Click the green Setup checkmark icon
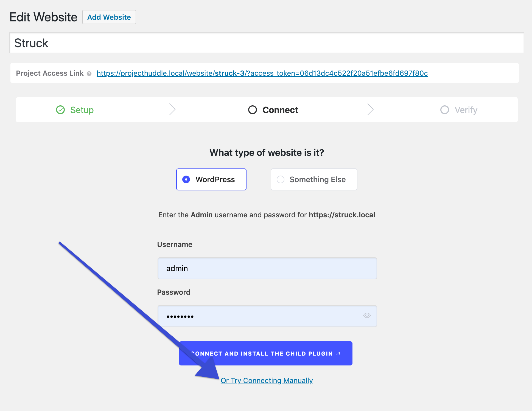 60,110
